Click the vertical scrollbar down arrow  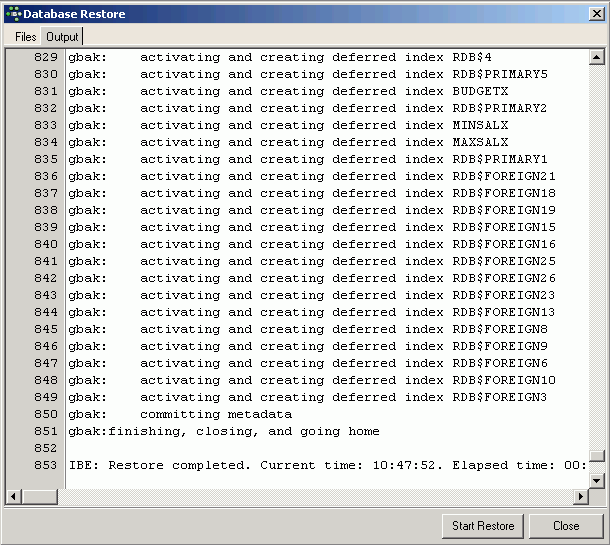tap(596, 480)
